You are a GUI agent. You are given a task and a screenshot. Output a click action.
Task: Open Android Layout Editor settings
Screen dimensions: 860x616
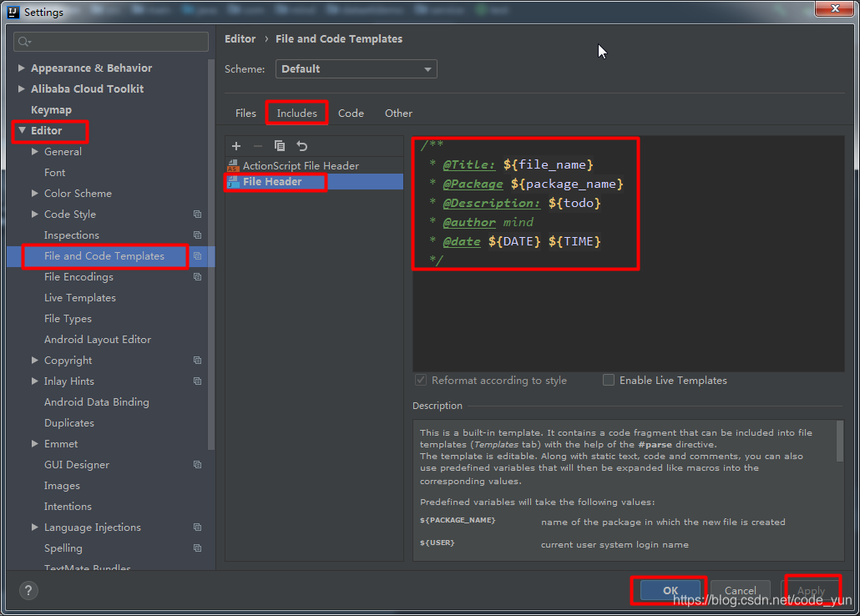(x=97, y=340)
